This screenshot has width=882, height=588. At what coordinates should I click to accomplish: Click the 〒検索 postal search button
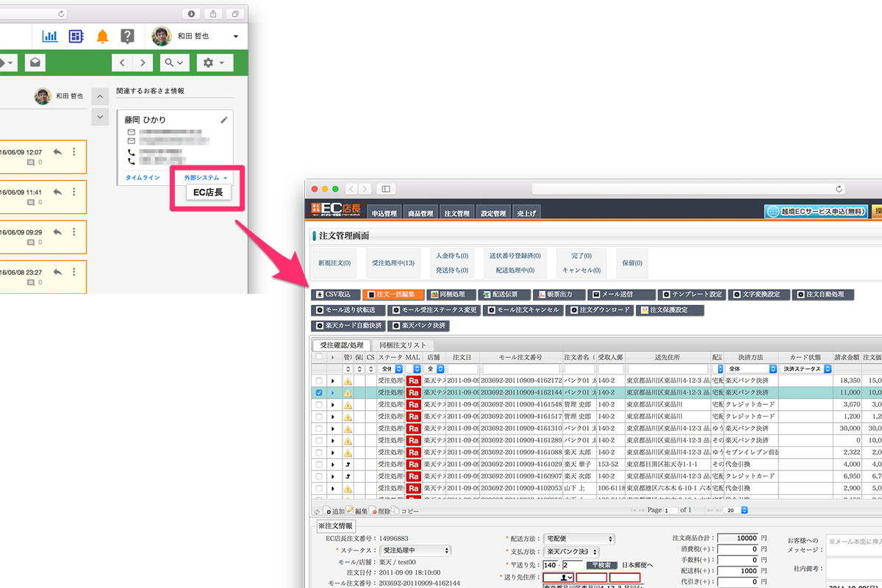601,564
